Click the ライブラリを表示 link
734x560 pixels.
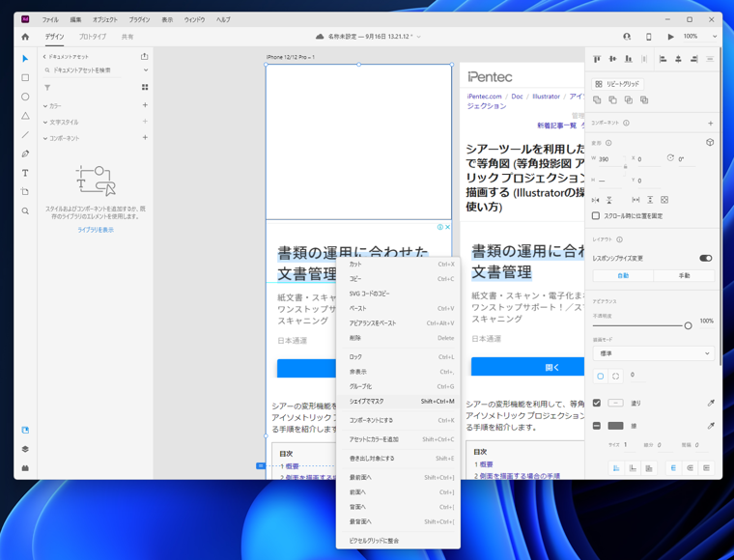coord(96,230)
